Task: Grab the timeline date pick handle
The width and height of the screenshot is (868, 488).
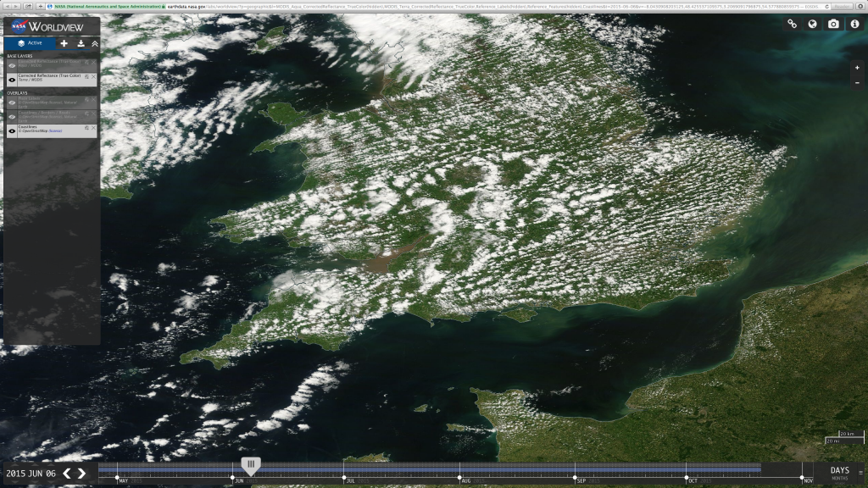Action: click(251, 465)
